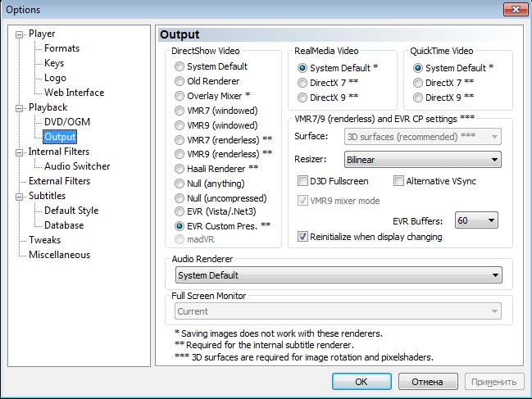Go to Tweaks settings page
Viewport: 532px width, 399px height.
[44, 240]
